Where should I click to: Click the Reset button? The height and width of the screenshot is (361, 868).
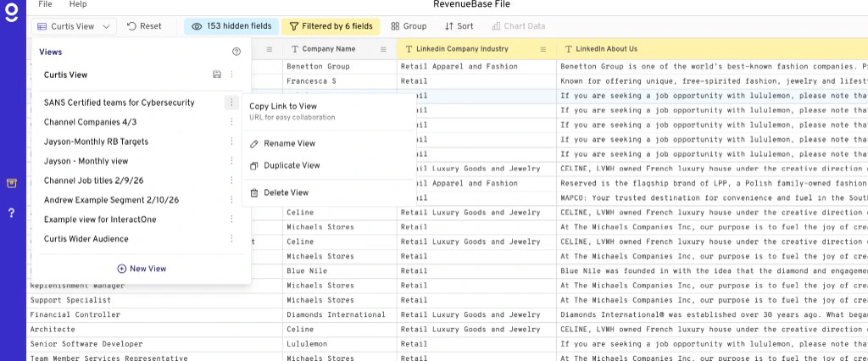[144, 26]
